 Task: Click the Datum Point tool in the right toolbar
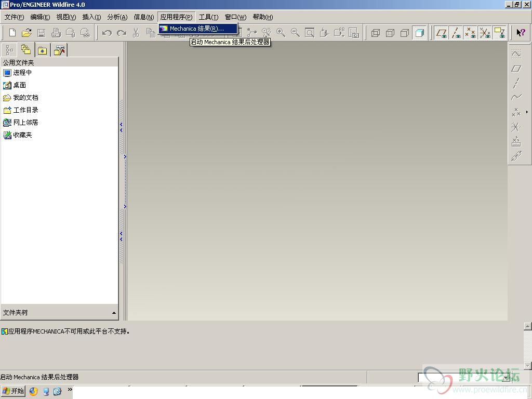(x=516, y=112)
